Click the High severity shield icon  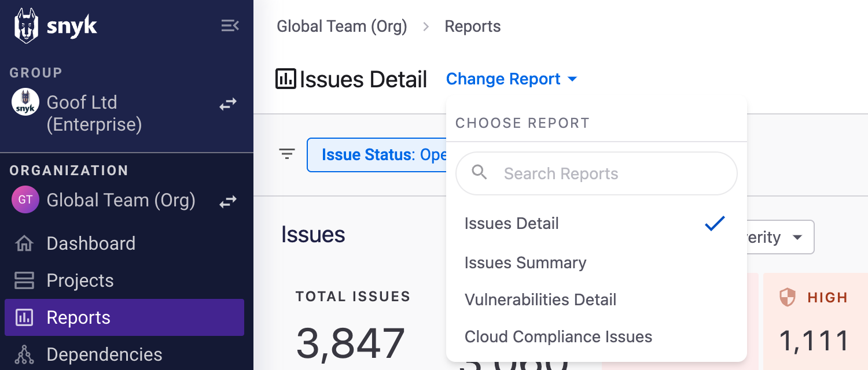coord(788,298)
